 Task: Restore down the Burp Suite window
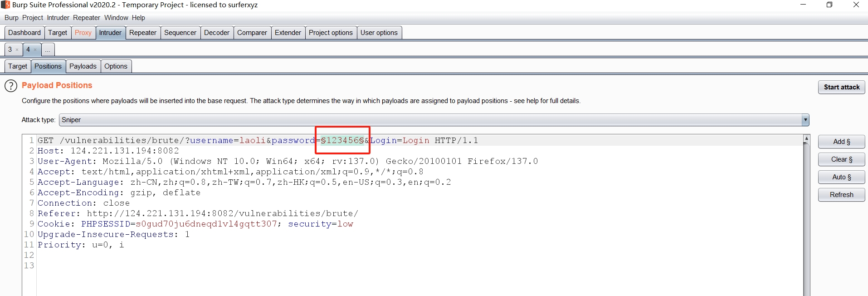[x=829, y=5]
